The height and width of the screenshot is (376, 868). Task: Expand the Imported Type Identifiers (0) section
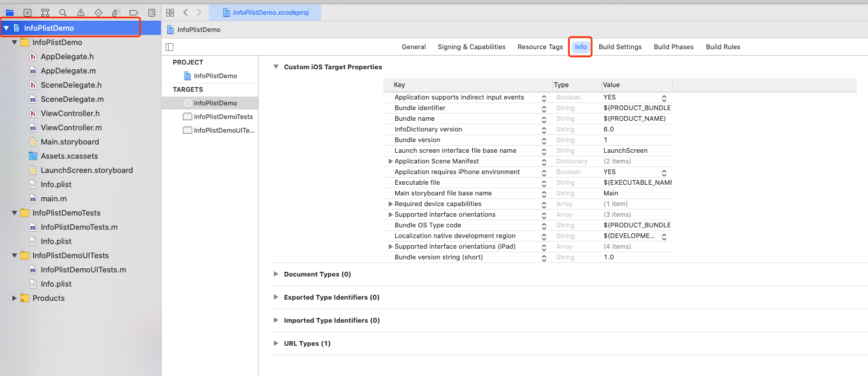[276, 320]
